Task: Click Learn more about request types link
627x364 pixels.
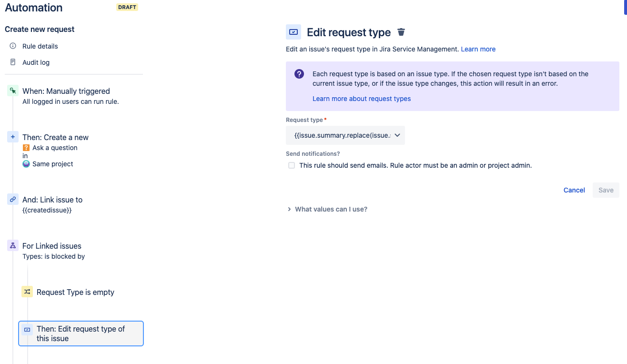Action: click(x=361, y=99)
